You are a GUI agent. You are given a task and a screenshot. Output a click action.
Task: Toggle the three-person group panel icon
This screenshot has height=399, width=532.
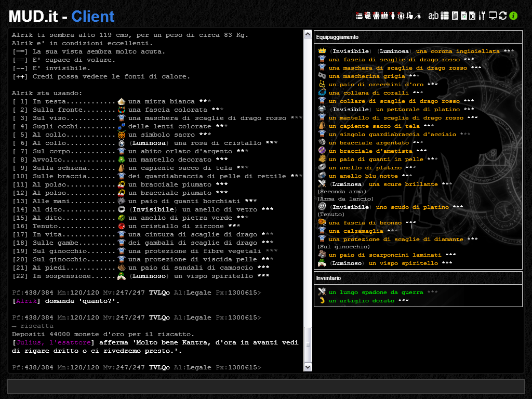click(384, 16)
